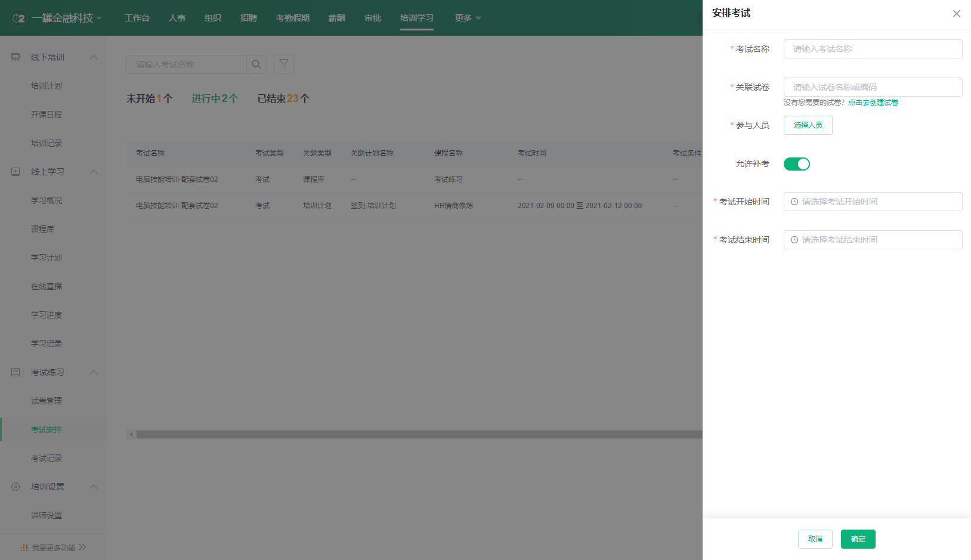Click the table horizontal scrollbar
Screen dimensions: 971x560
click(419, 435)
